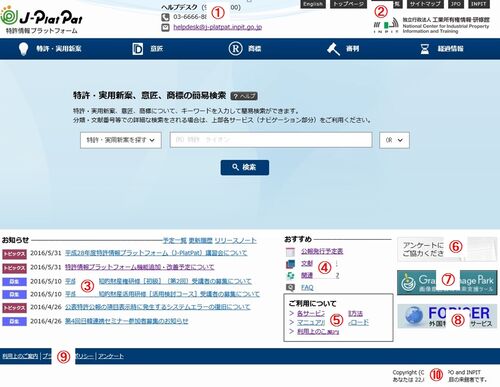Open the 予定一覧 link
This screenshot has height=387, width=500.
click(x=174, y=241)
